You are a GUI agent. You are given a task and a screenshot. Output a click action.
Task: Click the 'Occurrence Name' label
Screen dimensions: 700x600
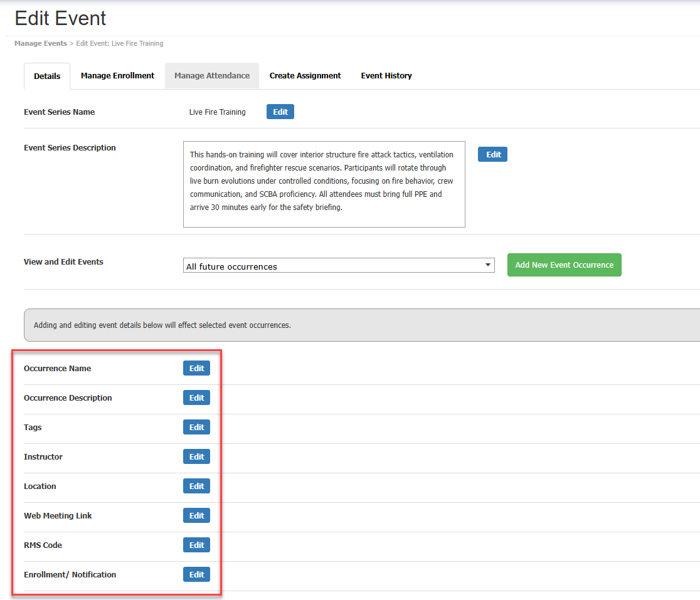pyautogui.click(x=58, y=369)
